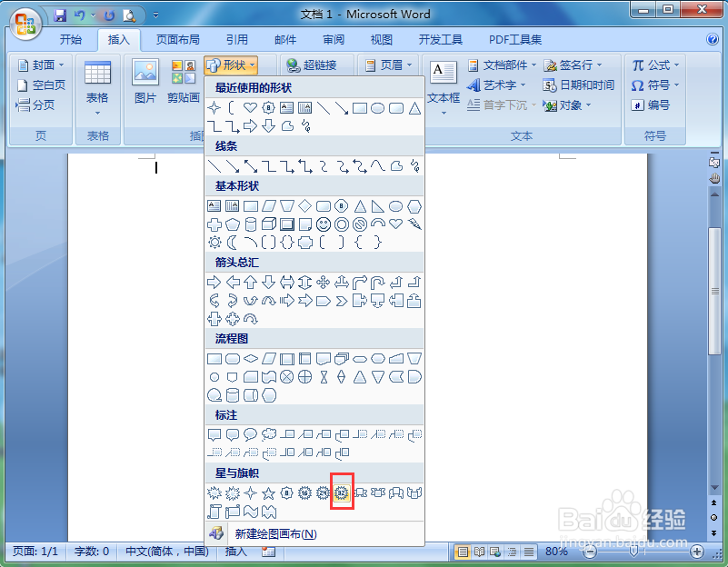Choose the cloud callout shape
Image resolution: width=728 pixels, height=567 pixels.
pos(269,434)
